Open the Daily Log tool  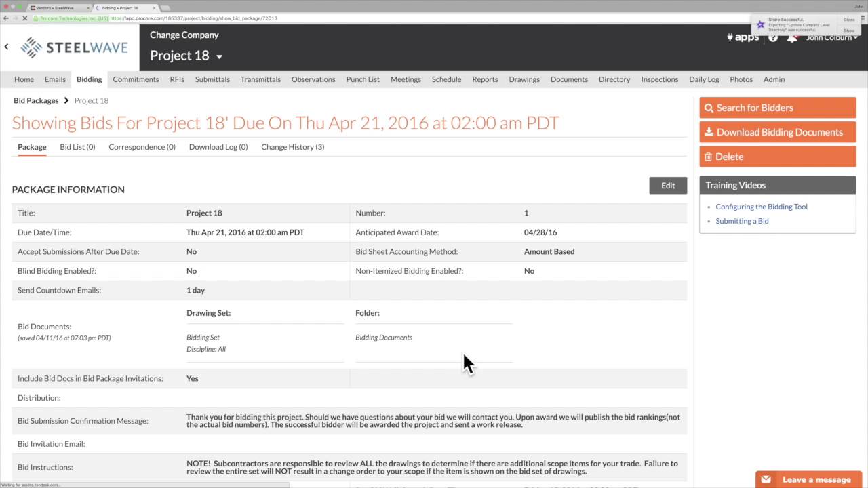(x=704, y=79)
